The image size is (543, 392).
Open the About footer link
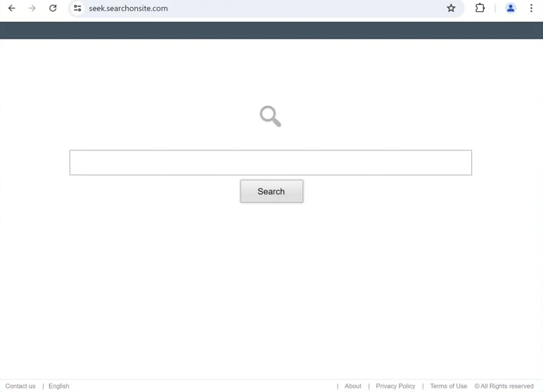(353, 386)
